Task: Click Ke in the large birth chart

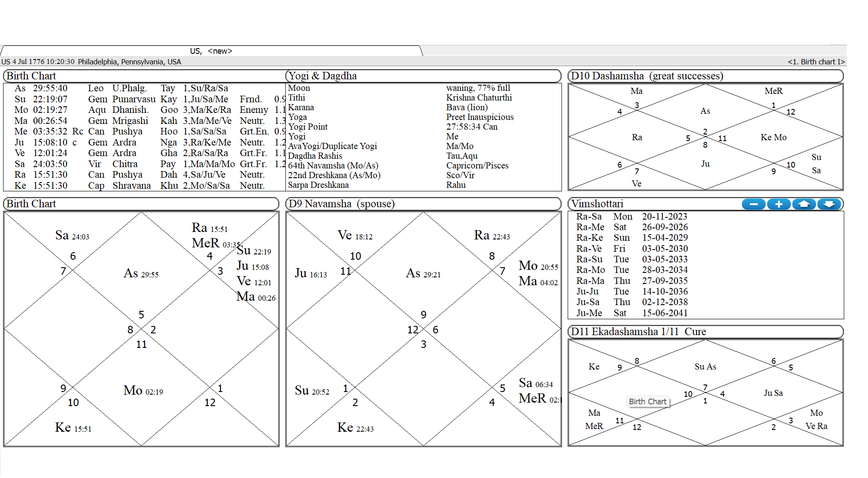Action: point(63,427)
